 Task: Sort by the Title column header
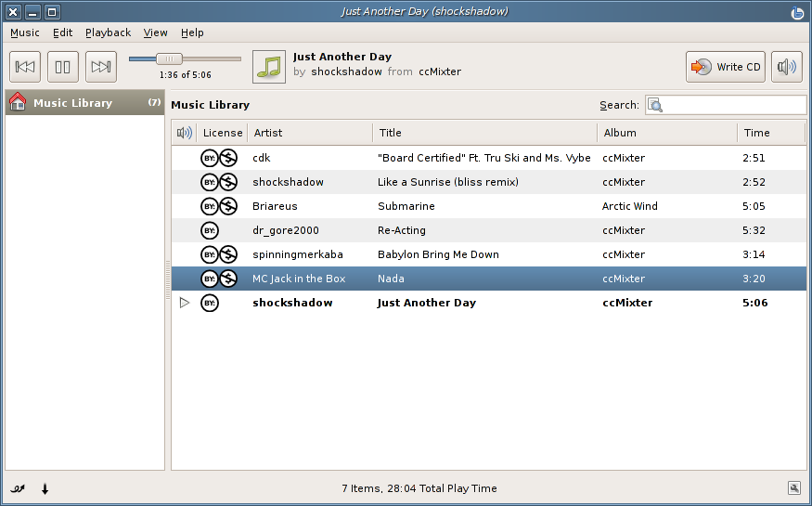tap(484, 133)
